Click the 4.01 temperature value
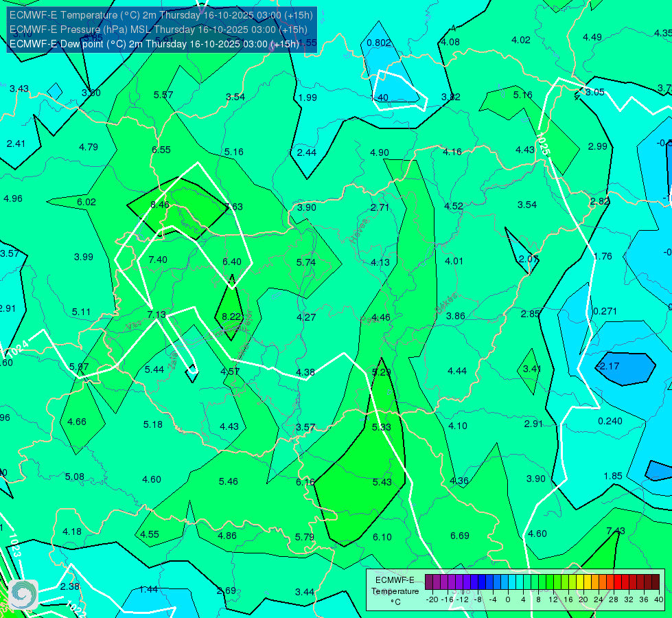The height and width of the screenshot is (618, 672). pos(454,261)
